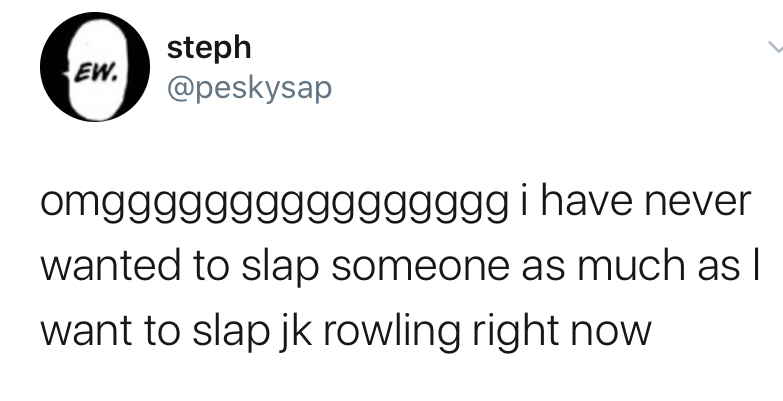Click the word 'never' in the tweet
Image resolution: width=783 pixels, height=401 pixels.
(698, 202)
